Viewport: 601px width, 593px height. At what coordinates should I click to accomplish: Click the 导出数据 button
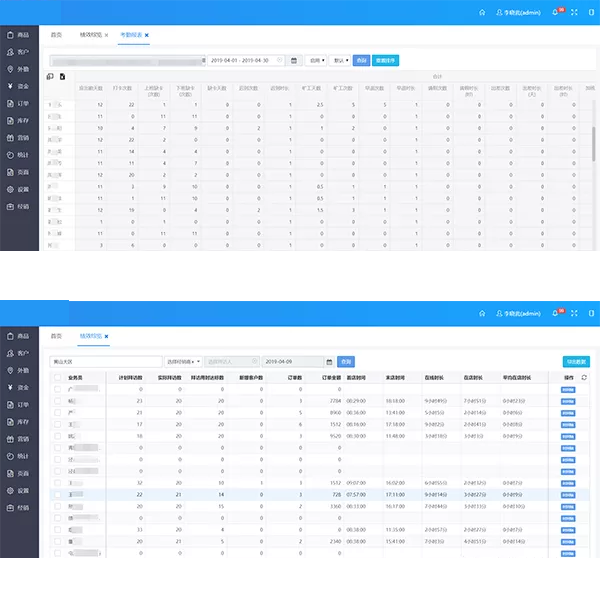pyautogui.click(x=575, y=361)
